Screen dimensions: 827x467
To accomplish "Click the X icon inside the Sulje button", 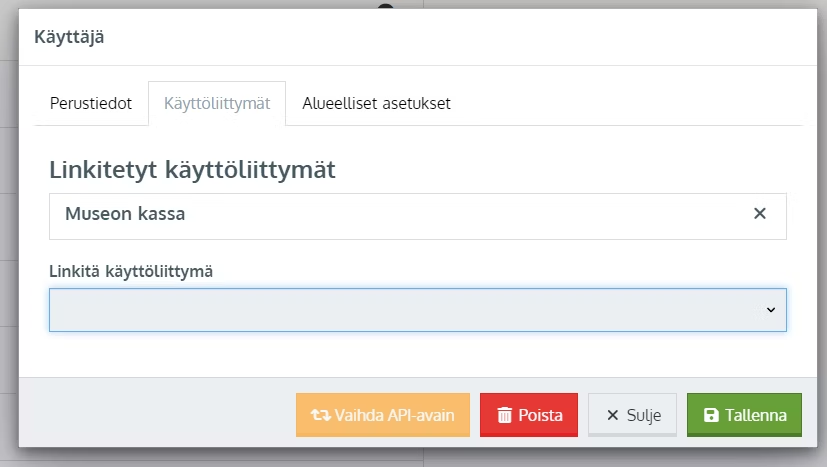I will (x=612, y=415).
